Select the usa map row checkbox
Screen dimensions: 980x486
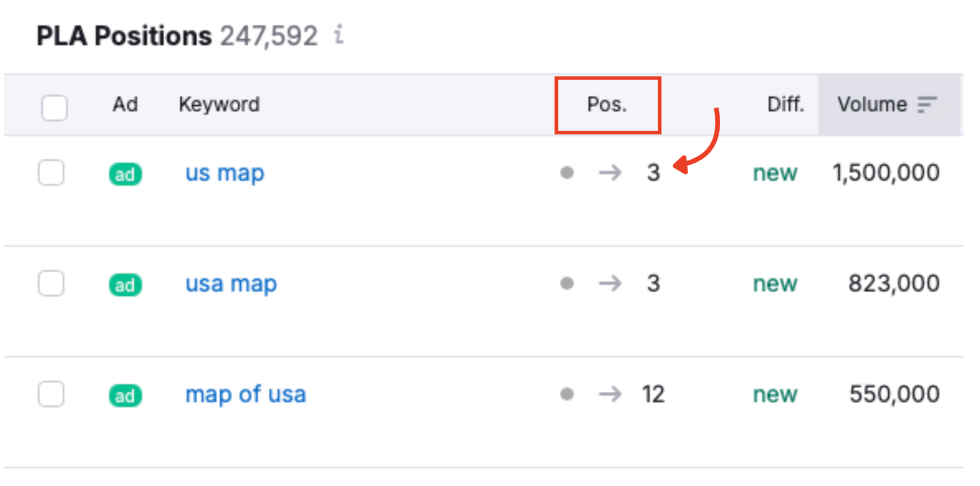51,283
